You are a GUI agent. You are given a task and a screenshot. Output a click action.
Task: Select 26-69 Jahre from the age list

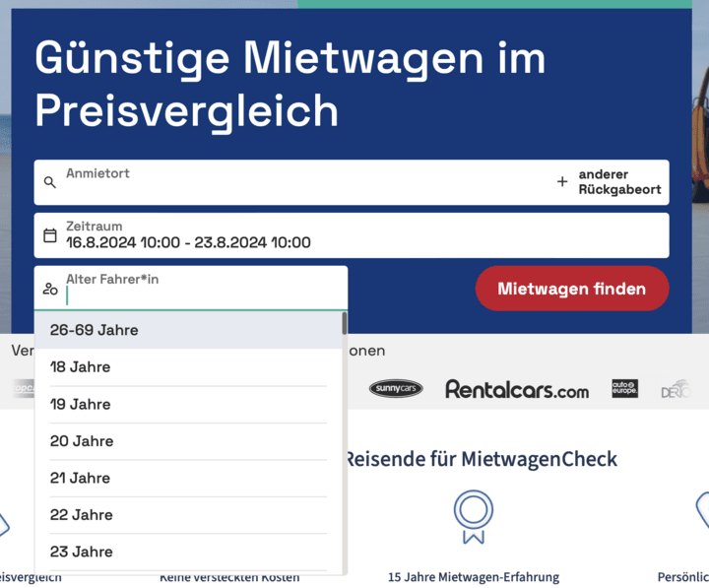click(x=94, y=330)
